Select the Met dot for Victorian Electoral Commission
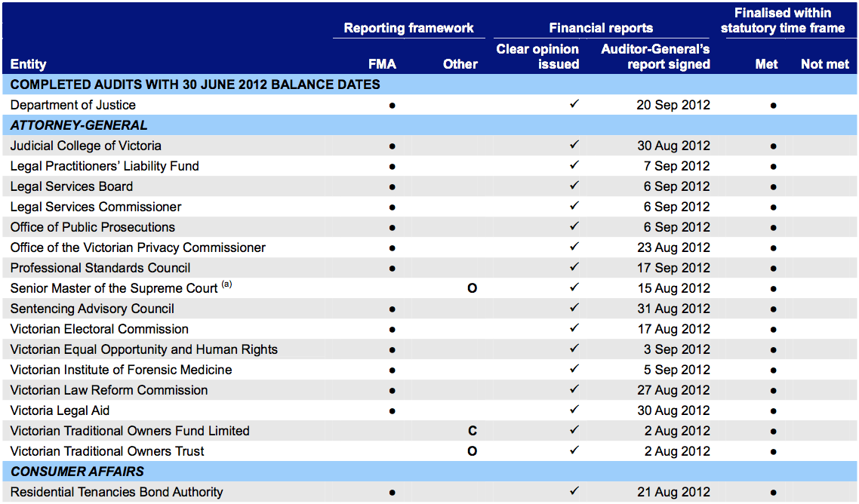 pos(773,330)
